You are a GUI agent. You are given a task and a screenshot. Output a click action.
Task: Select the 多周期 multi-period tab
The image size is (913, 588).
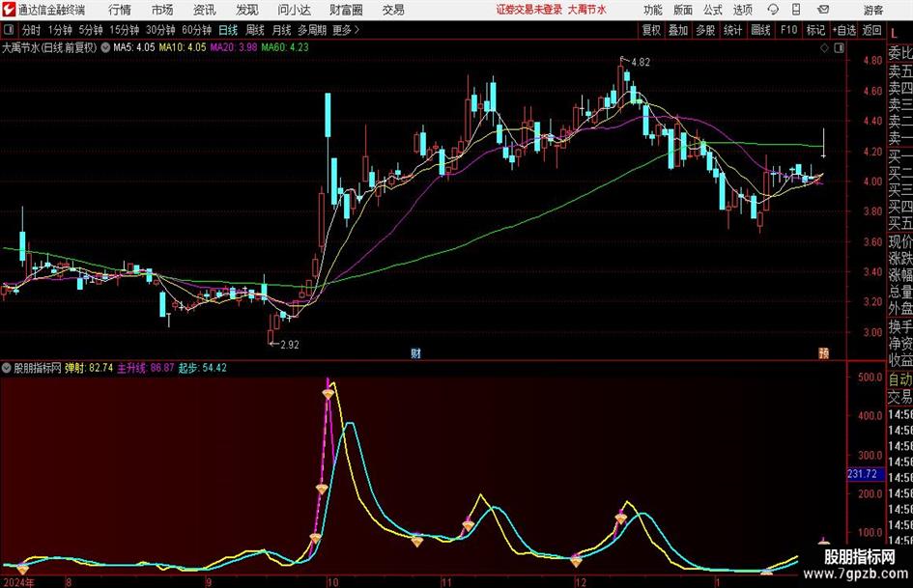pyautogui.click(x=312, y=30)
